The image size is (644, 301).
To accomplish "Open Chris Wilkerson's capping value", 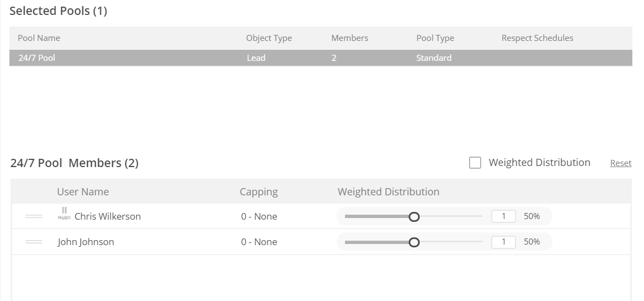I will [x=259, y=216].
